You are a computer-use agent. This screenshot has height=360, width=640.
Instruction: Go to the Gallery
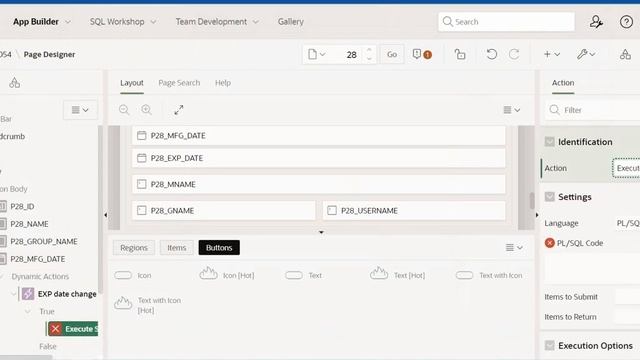(291, 22)
